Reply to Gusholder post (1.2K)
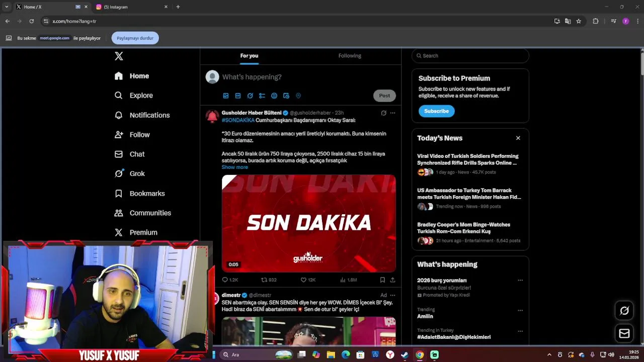 230,280
